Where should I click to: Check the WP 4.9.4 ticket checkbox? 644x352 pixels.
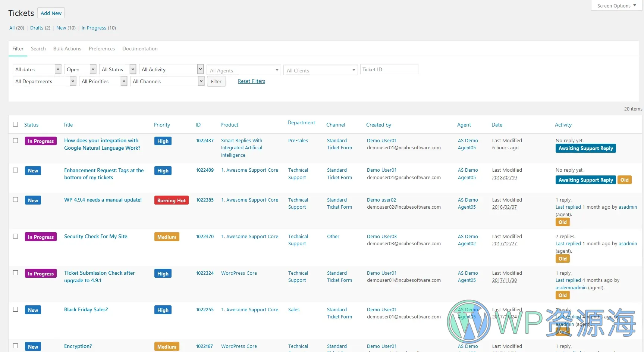click(15, 200)
